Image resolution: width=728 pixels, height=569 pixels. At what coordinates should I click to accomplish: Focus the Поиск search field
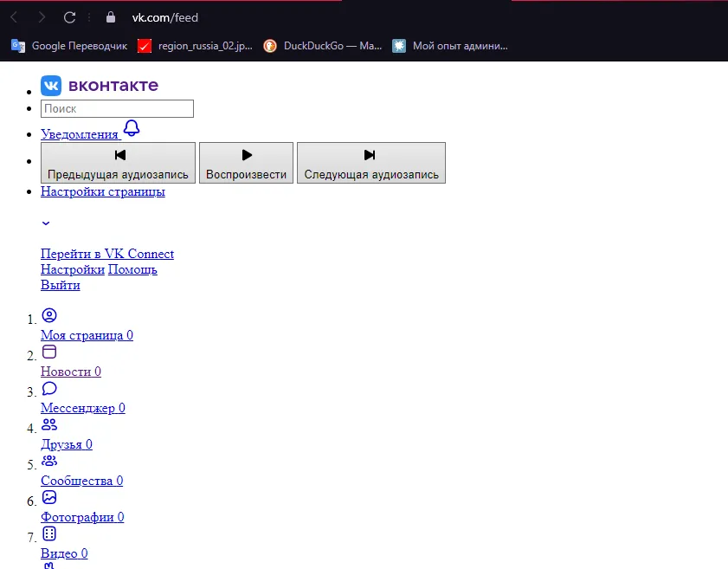(x=117, y=109)
